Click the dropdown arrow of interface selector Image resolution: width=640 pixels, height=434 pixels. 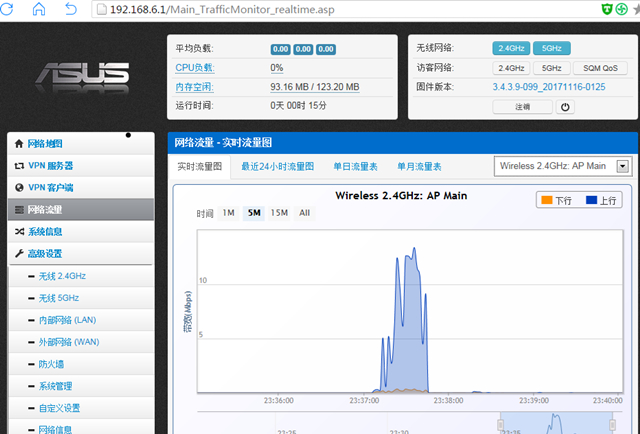pos(622,166)
